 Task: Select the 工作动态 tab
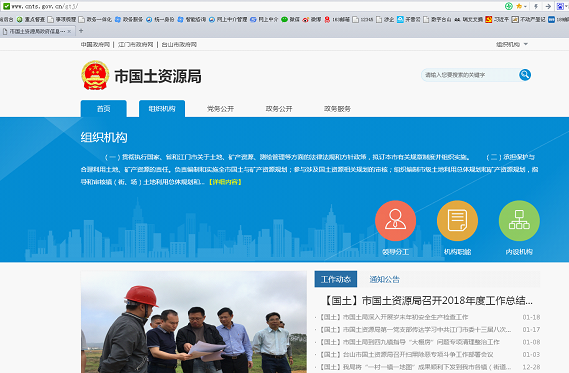336,279
